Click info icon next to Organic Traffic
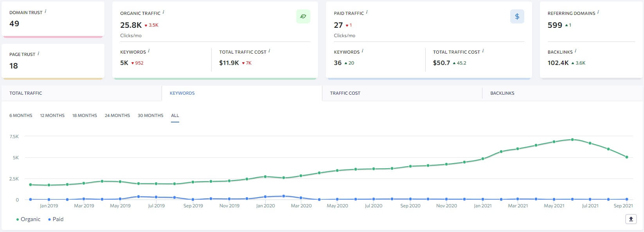 tap(163, 13)
